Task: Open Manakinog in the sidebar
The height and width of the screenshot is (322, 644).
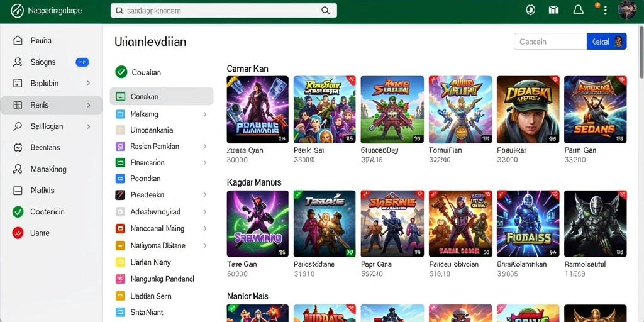Action: point(48,169)
